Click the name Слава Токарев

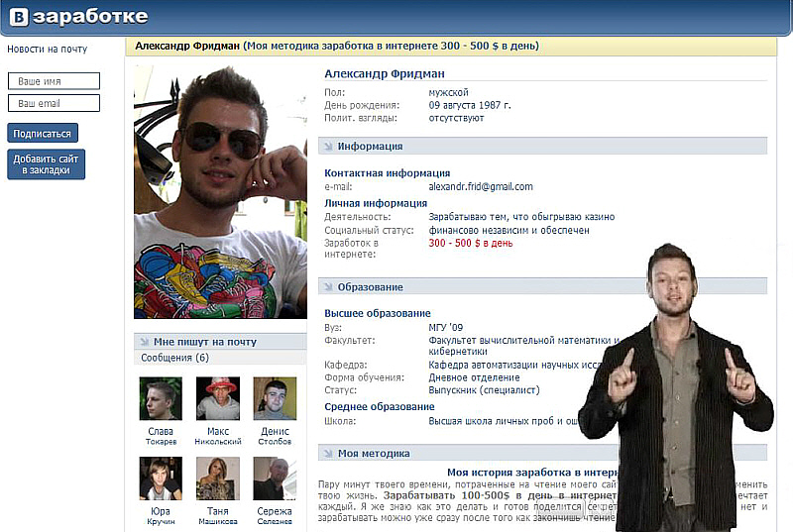(x=161, y=436)
